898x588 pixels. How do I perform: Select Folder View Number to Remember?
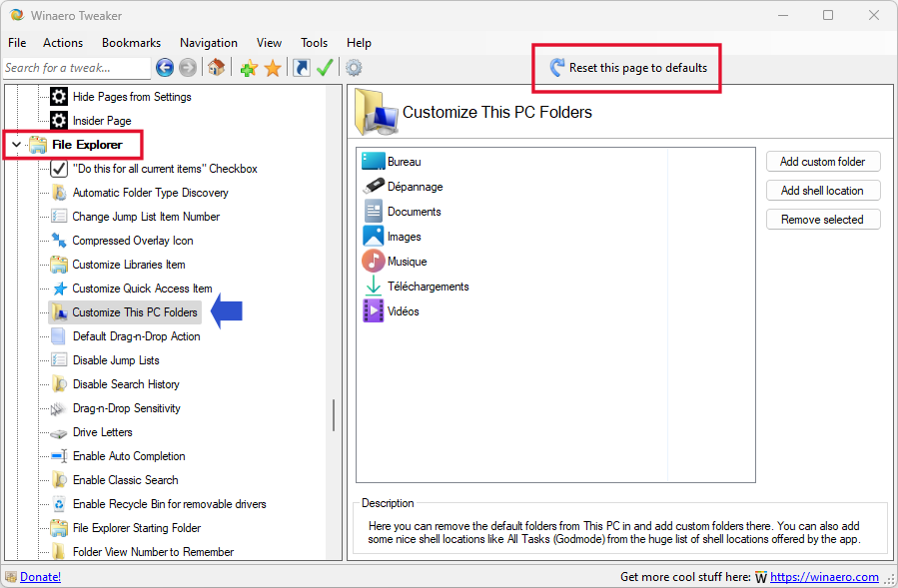coord(153,552)
